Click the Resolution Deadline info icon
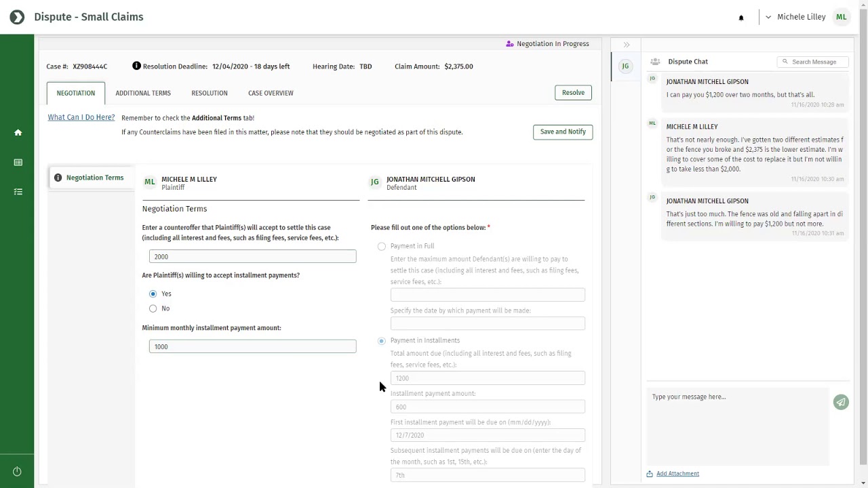 click(x=136, y=66)
